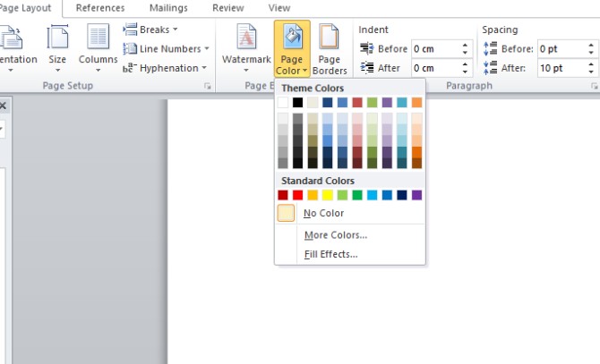Screen dimensions: 600x364
Task: Pick the standard red swatch
Action: [x=297, y=195]
